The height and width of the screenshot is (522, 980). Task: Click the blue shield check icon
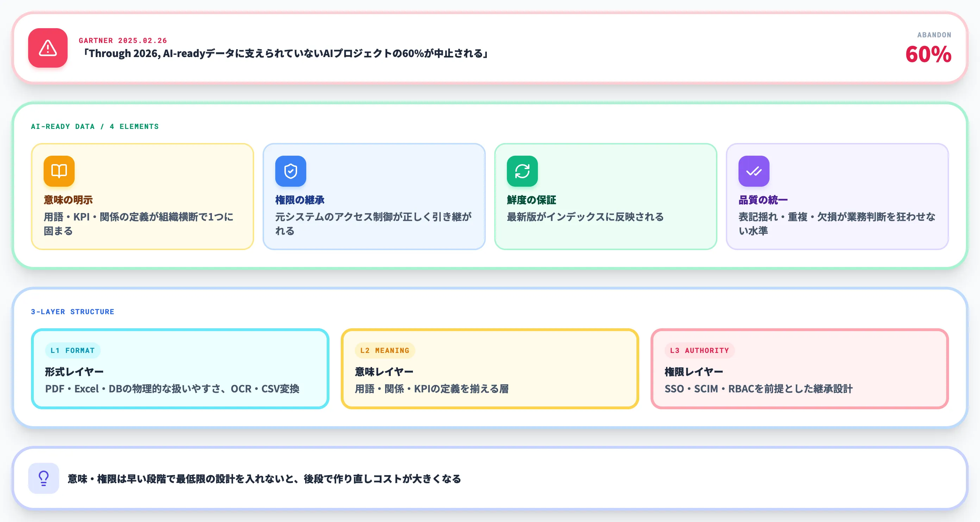pyautogui.click(x=291, y=171)
